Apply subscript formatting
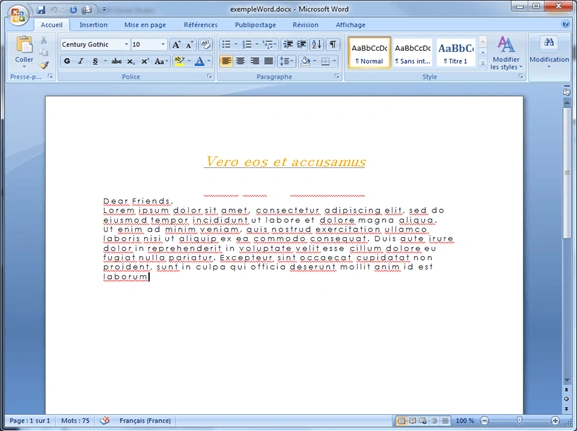This screenshot has width=577, height=431. 131,61
